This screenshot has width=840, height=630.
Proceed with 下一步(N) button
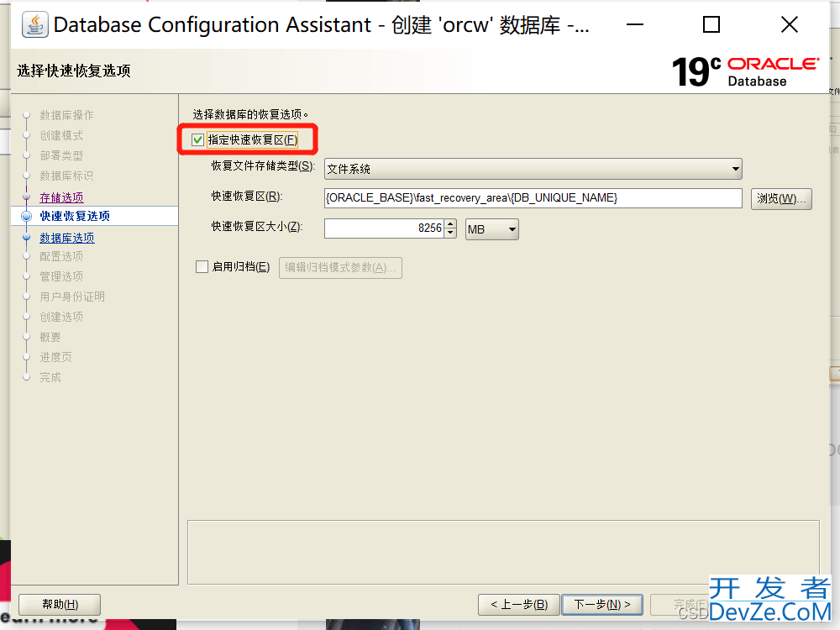601,605
